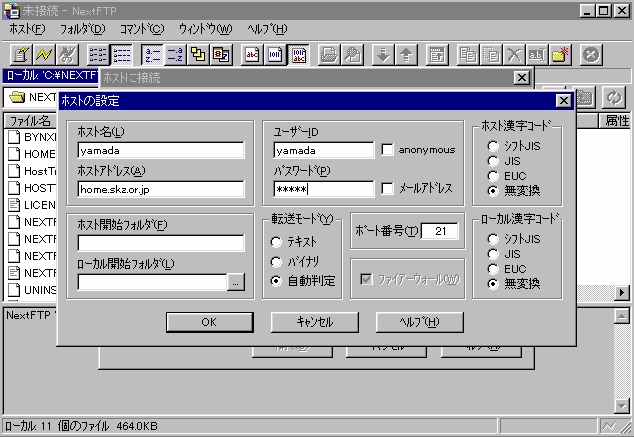Select the binary 1011 transfer mode icon
This screenshot has width=634, height=437.
click(x=275, y=54)
